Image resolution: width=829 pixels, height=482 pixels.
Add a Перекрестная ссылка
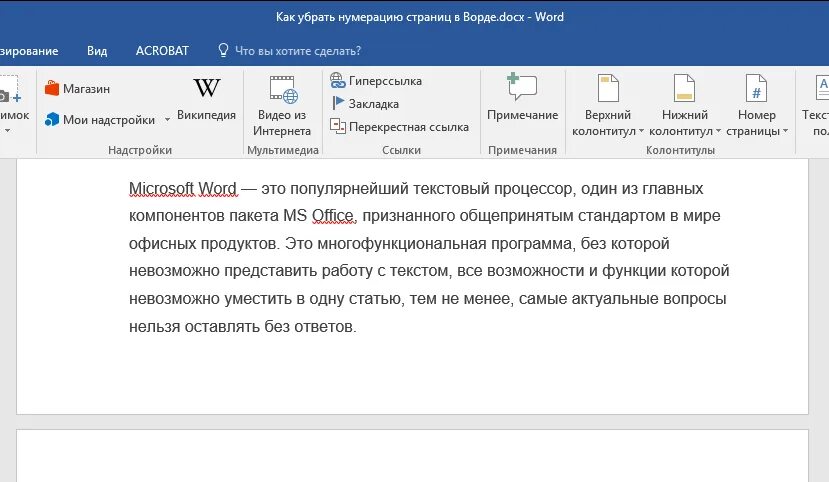[399, 127]
